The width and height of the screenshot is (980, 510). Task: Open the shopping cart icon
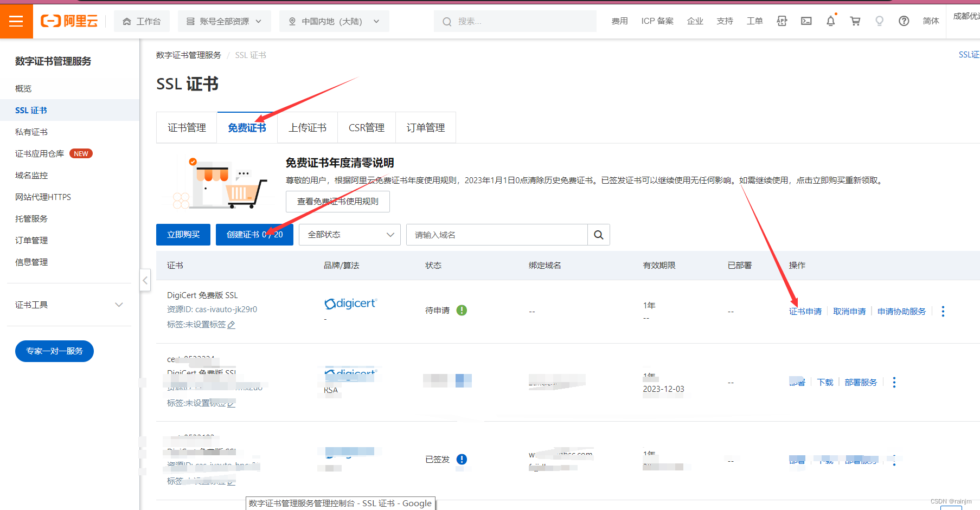click(x=855, y=21)
